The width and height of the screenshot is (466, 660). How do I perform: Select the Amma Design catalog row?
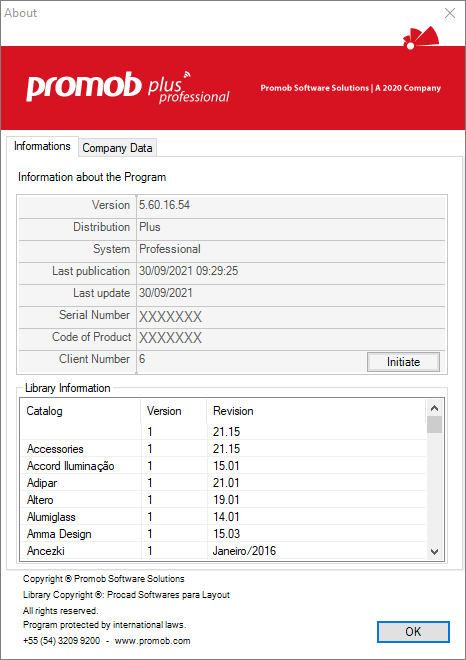coord(224,534)
